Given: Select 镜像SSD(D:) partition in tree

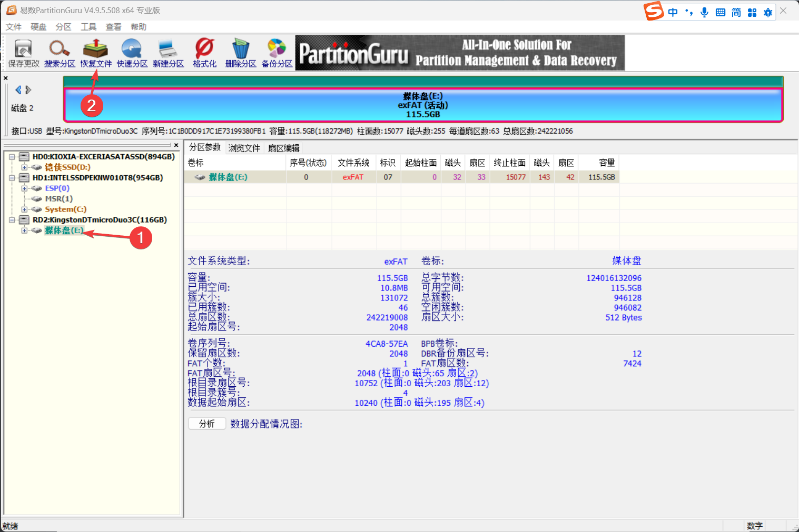Looking at the screenshot, I should click(x=67, y=167).
